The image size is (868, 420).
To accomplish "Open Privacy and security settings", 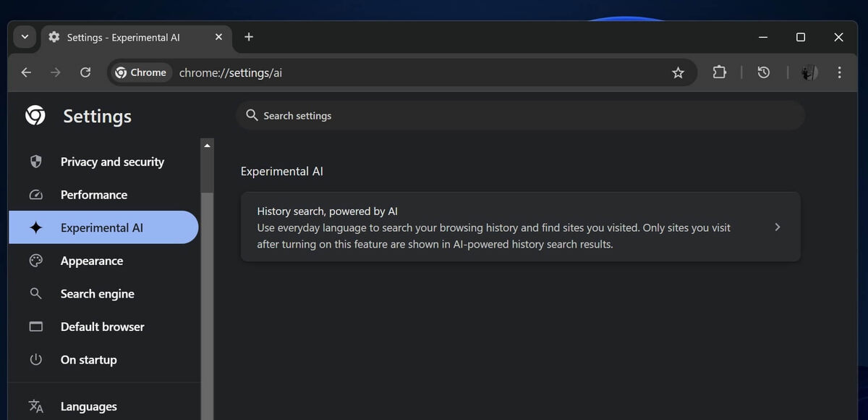I will [112, 162].
